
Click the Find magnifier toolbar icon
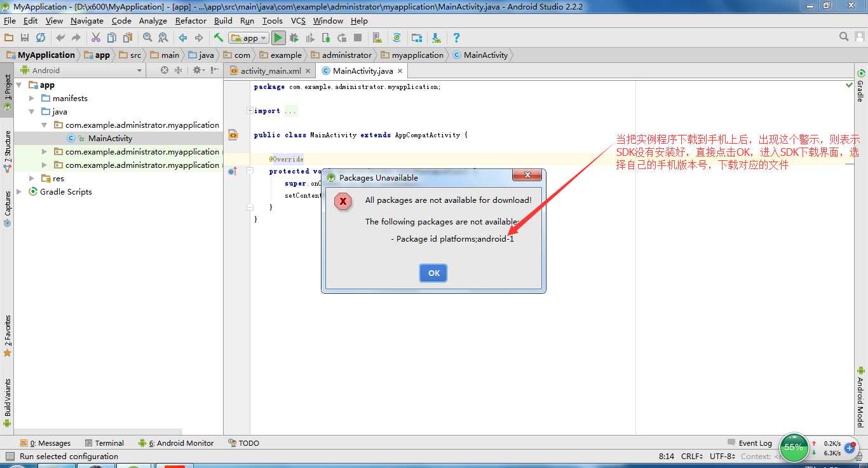tap(147, 38)
